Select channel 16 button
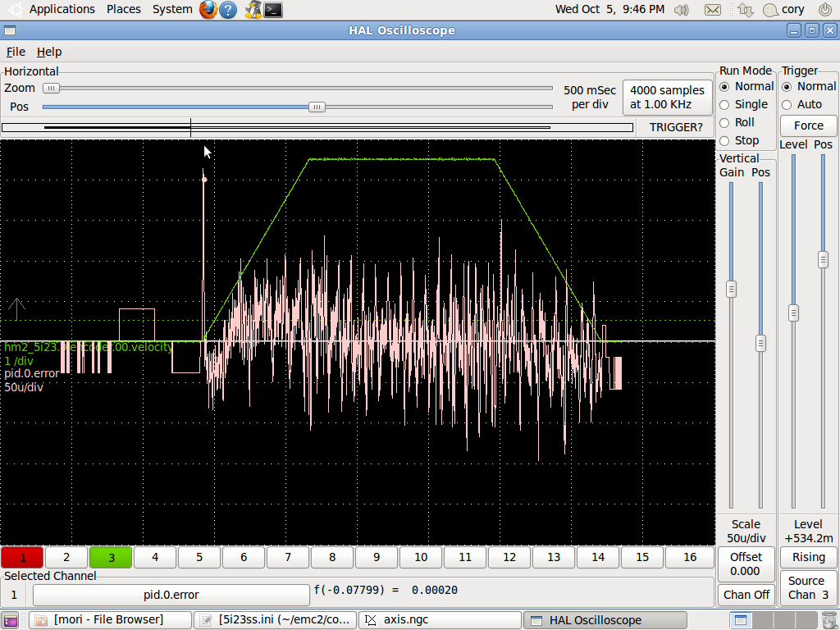 click(690, 558)
